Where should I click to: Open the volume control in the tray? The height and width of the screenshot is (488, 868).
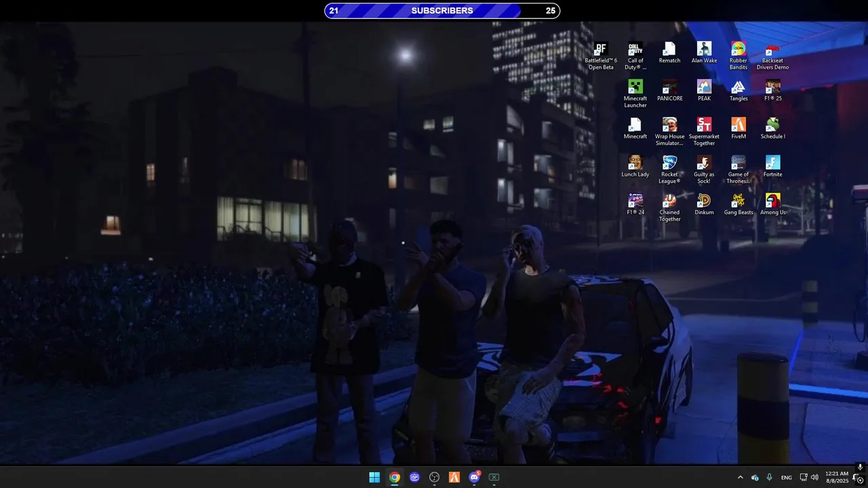click(x=814, y=477)
